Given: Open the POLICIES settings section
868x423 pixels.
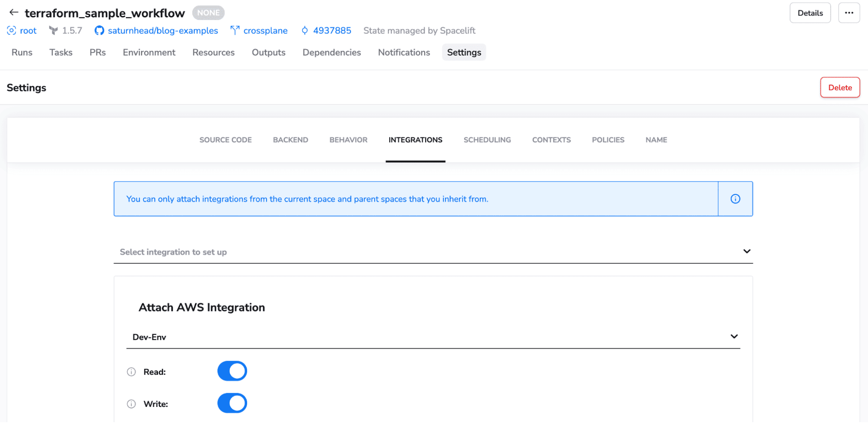Looking at the screenshot, I should point(608,140).
